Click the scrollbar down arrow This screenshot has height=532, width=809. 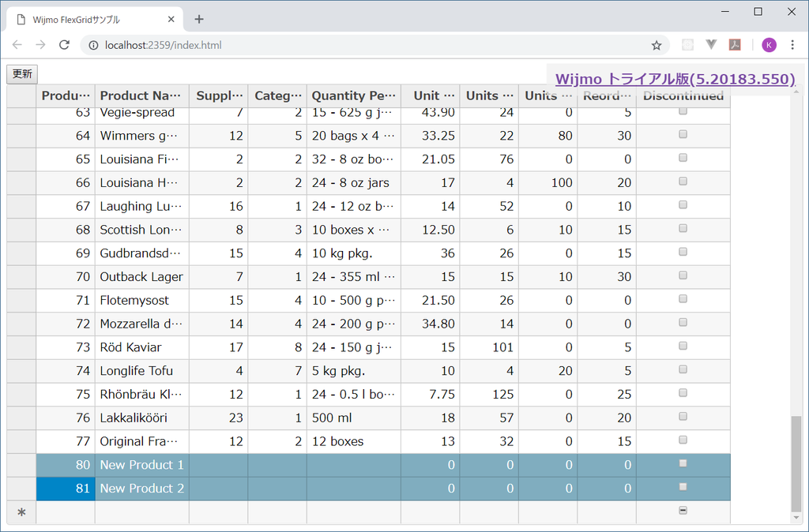[x=796, y=518]
